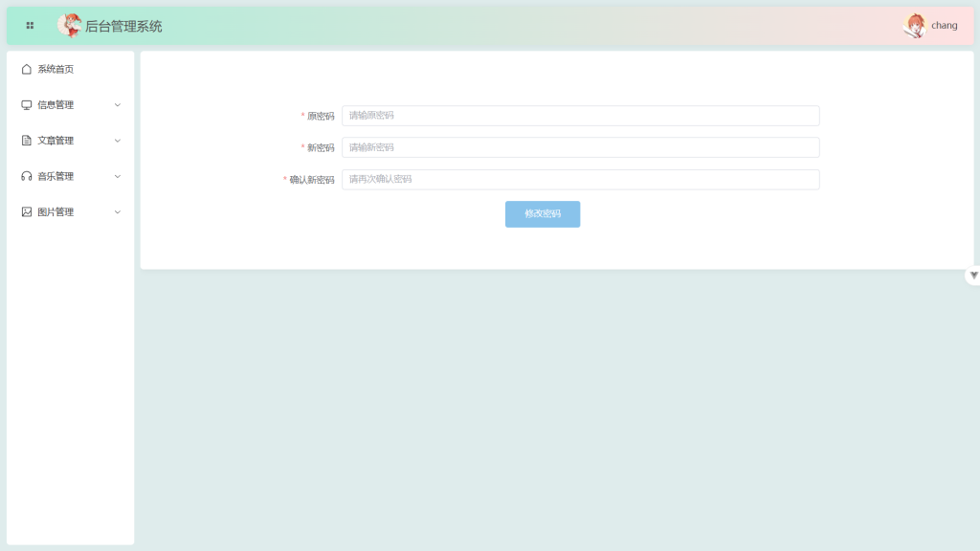Image resolution: width=980 pixels, height=551 pixels.
Task: Click the grid menu collapse icon
Action: pos(30,26)
